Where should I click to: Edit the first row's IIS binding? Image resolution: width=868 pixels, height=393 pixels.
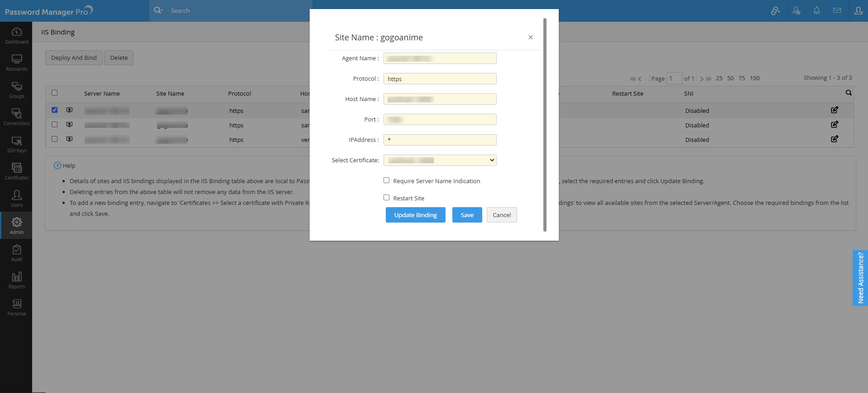(834, 110)
